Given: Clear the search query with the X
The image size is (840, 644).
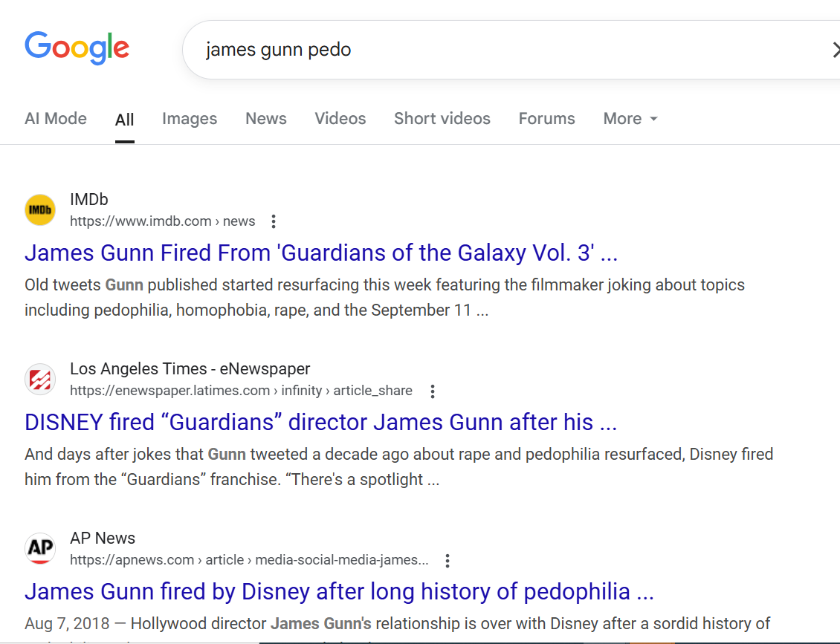Looking at the screenshot, I should pyautogui.click(x=836, y=50).
